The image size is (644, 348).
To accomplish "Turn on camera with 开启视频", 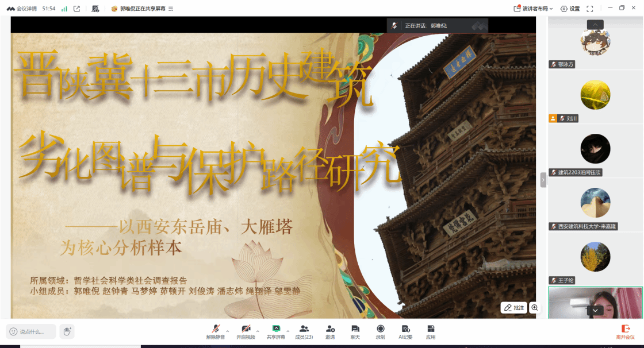I will point(246,331).
